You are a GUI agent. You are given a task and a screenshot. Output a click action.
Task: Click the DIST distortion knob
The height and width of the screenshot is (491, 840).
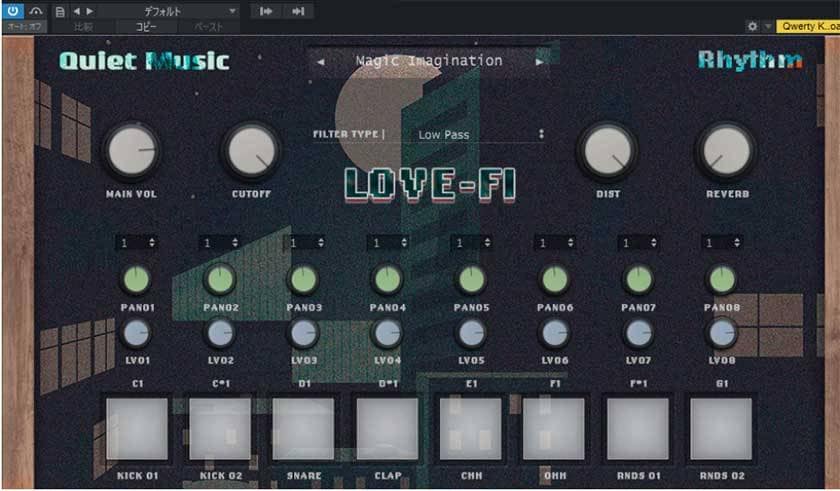[608, 151]
